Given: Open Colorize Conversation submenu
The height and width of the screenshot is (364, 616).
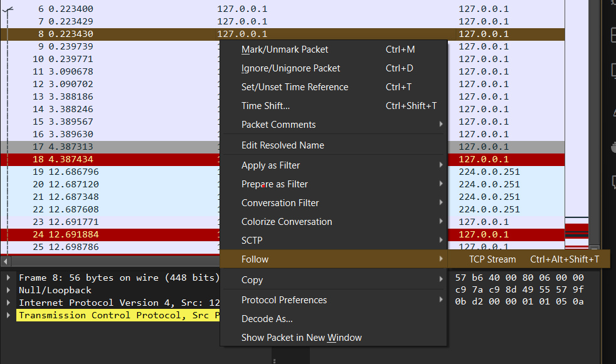Looking at the screenshot, I should (287, 222).
